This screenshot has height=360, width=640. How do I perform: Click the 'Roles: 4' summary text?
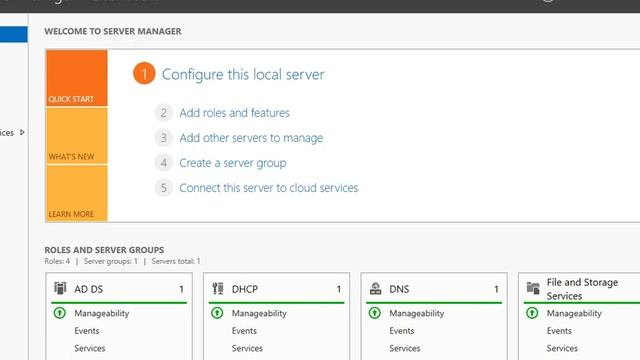(57, 261)
